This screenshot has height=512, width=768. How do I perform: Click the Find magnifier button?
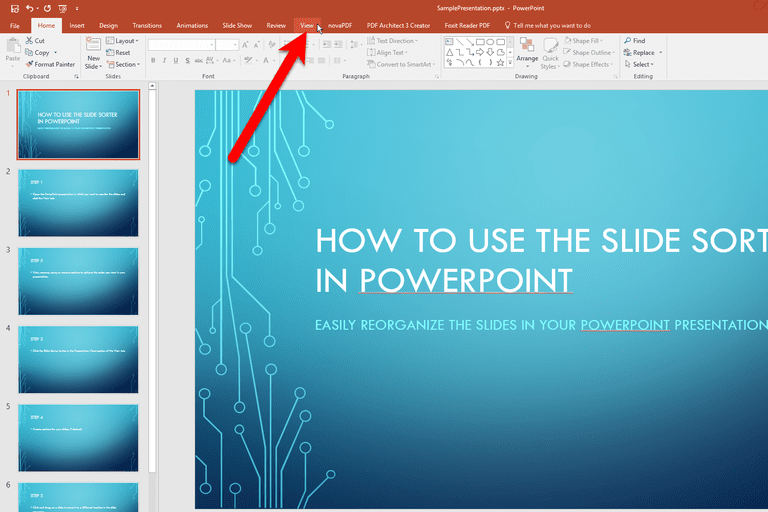tap(635, 41)
